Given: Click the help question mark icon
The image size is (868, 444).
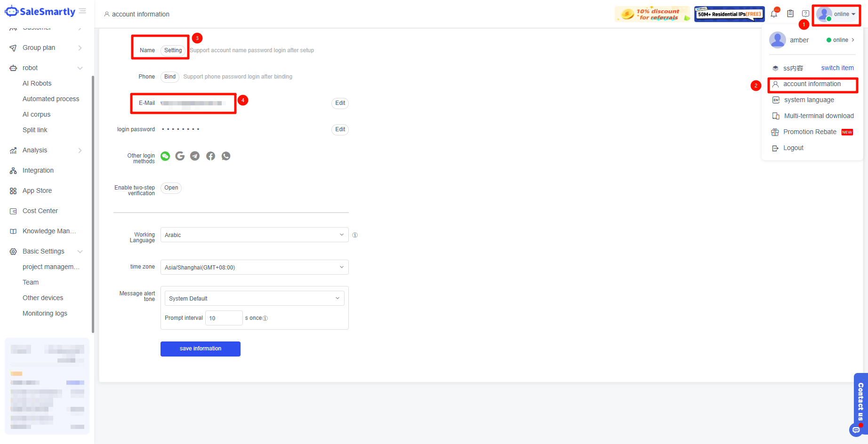Looking at the screenshot, I should 805,14.
